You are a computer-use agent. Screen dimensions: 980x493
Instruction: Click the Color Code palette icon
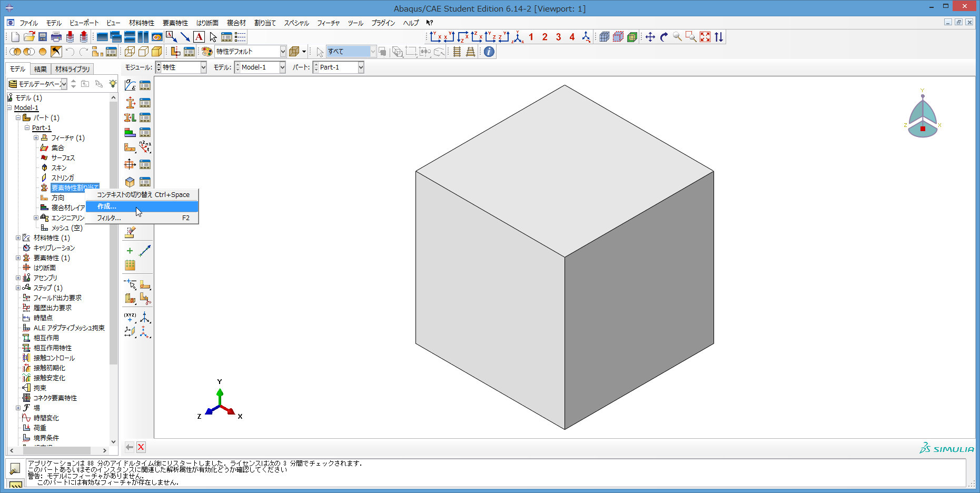point(207,52)
